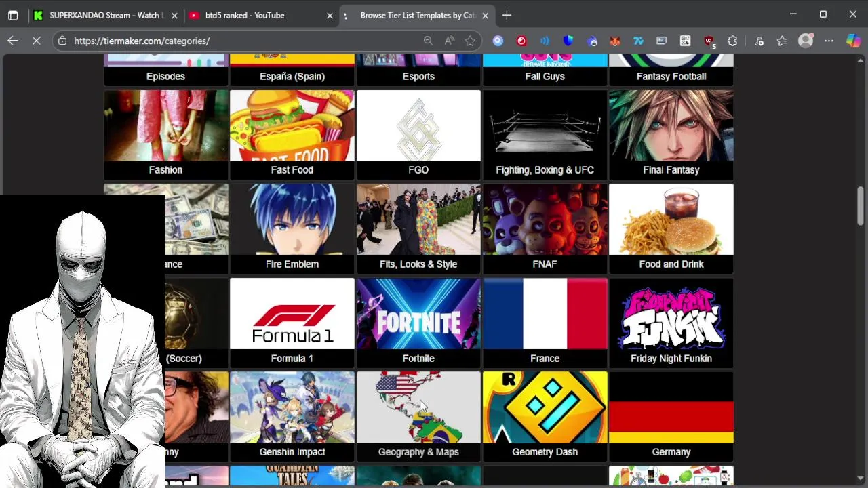
Task: Close the Browse Tier List Templates tab
Action: (x=485, y=15)
